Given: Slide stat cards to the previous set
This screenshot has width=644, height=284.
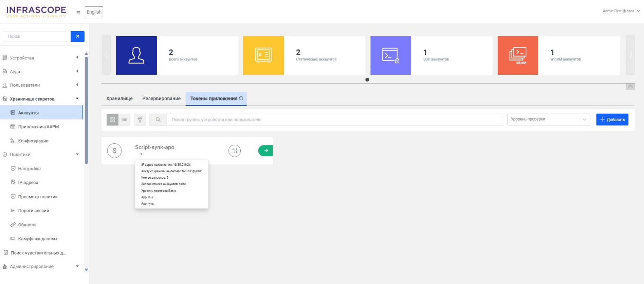Looking at the screenshot, I should tap(106, 55).
